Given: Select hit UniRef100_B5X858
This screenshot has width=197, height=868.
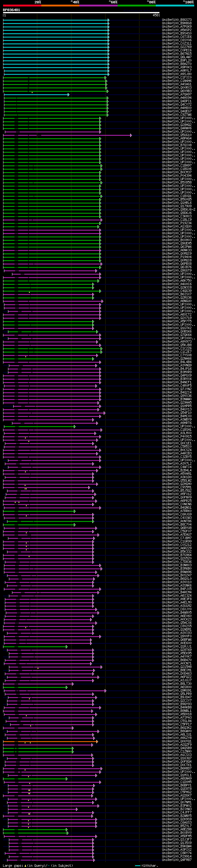Looking at the screenshot, I should 176,182.
